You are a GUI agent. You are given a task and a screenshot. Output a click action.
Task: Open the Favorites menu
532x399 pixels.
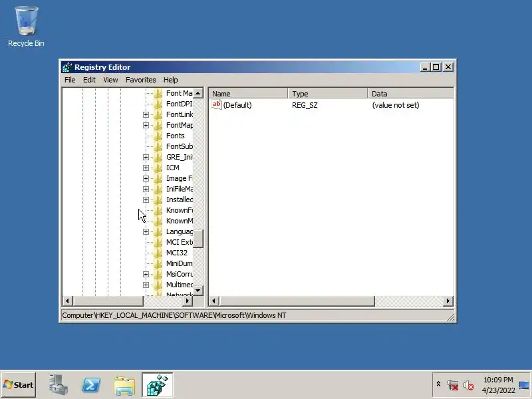[140, 80]
